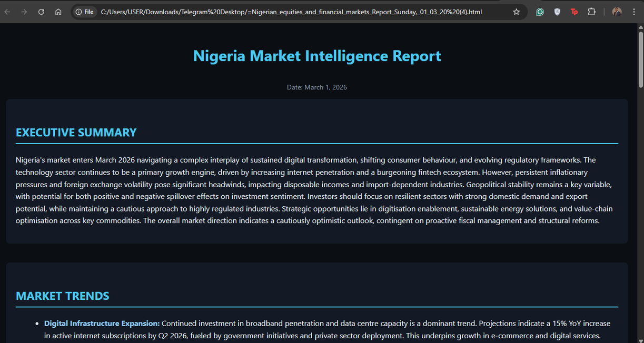The height and width of the screenshot is (343, 644).
Task: Reload the report page
Action: point(41,12)
